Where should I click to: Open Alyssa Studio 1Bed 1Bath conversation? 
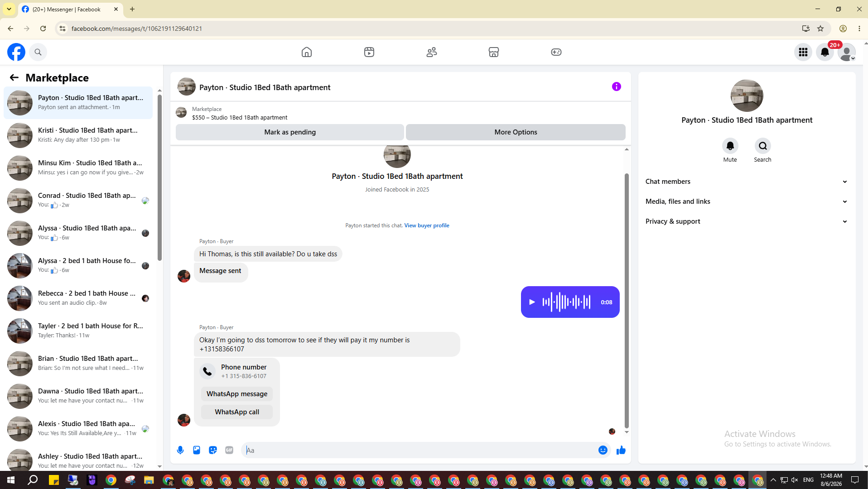[x=78, y=233]
